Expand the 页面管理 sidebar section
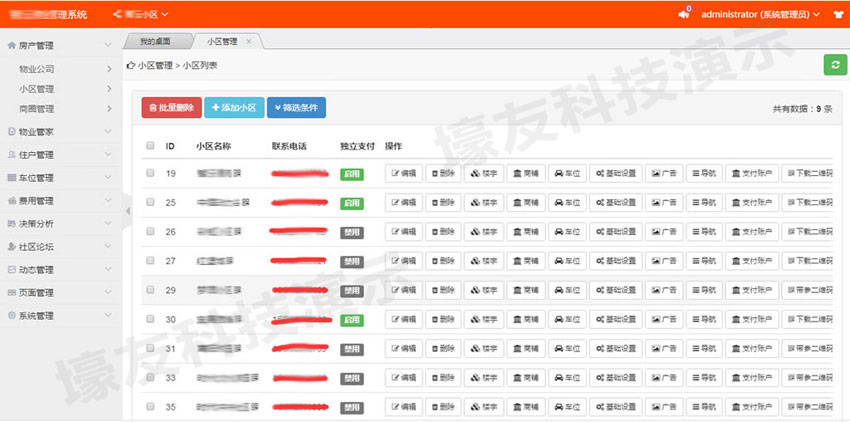 [60, 293]
